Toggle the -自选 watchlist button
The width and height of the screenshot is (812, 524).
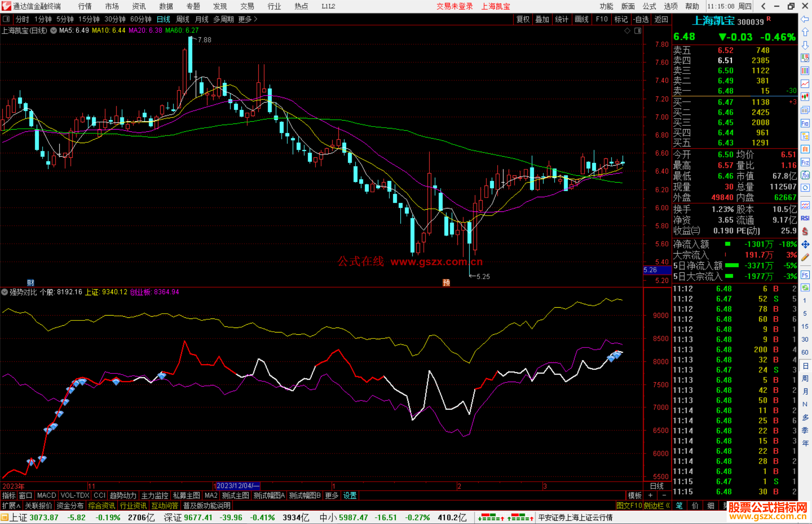point(641,19)
